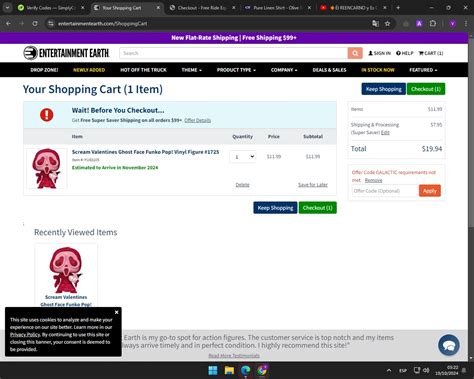Screen dimensions: 474x379
Task: Remove the GALACTIC offer code
Action: click(x=373, y=180)
